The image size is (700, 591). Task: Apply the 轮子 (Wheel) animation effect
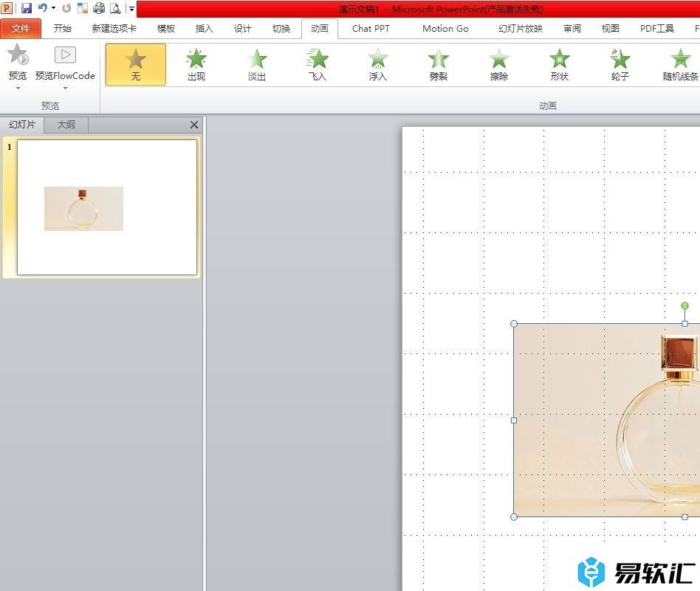coord(620,64)
